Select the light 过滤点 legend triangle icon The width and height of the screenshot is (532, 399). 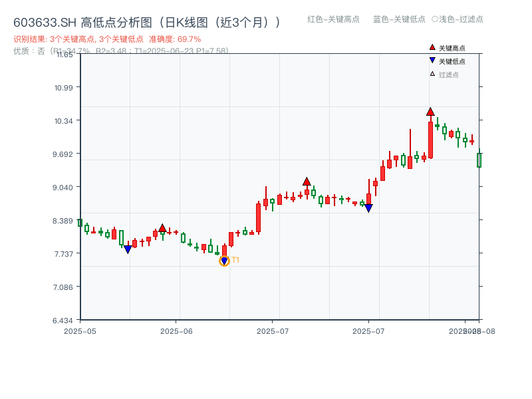(431, 74)
